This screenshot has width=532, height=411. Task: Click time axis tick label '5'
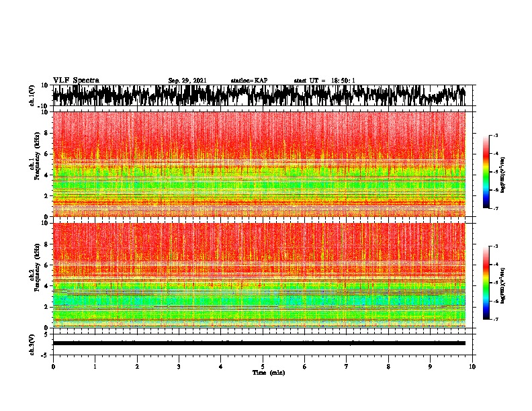(263, 367)
